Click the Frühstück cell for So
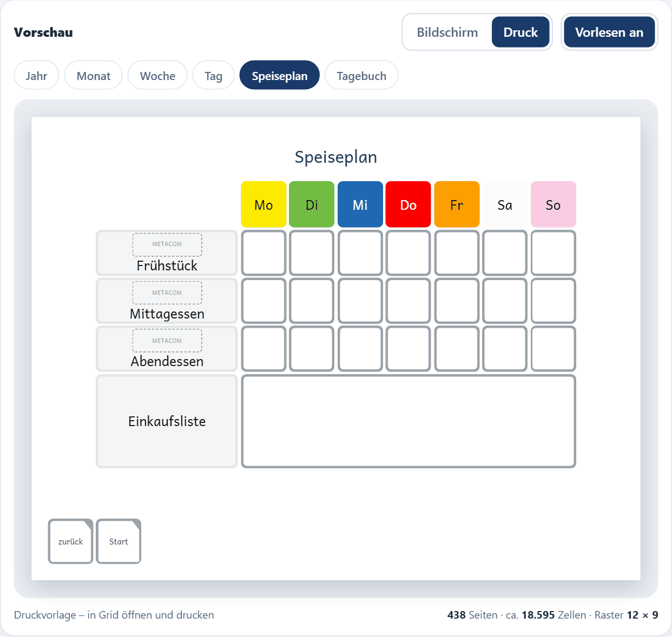 tap(553, 253)
